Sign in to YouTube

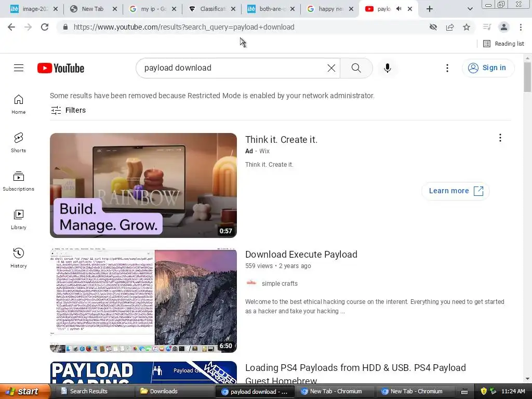tap(488, 68)
